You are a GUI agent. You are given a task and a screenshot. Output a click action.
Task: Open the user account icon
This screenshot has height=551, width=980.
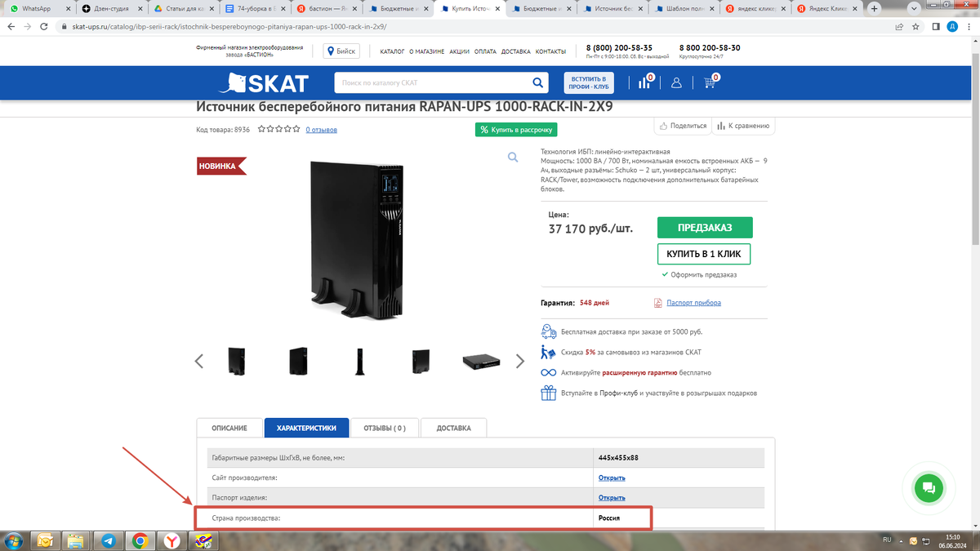click(676, 82)
